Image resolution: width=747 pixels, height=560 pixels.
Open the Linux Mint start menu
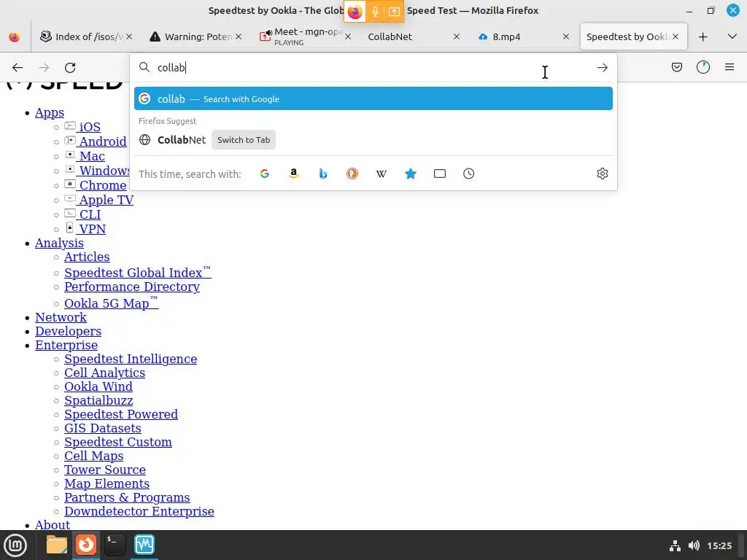click(15, 545)
